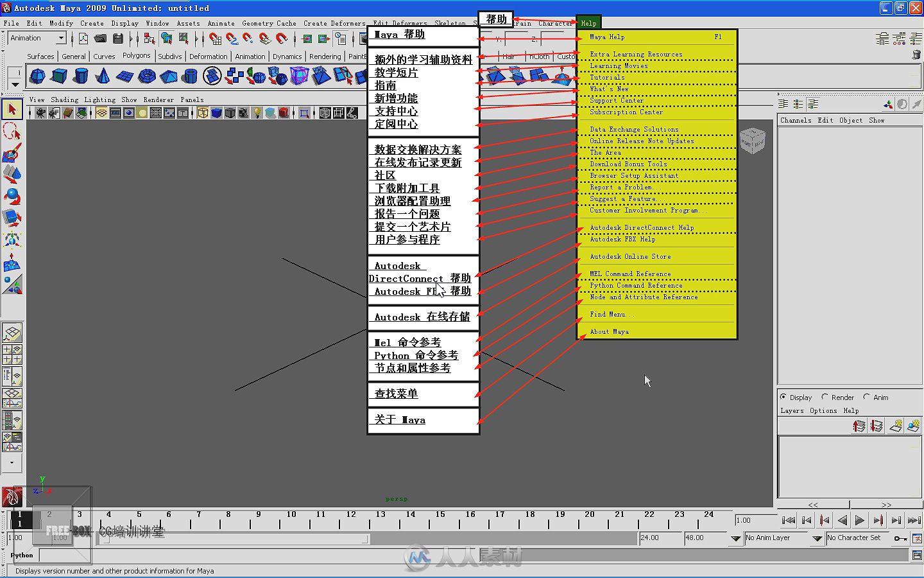Screen dimensions: 924x578
Task: Toggle snap to curves magnet
Action: pyautogui.click(x=232, y=39)
